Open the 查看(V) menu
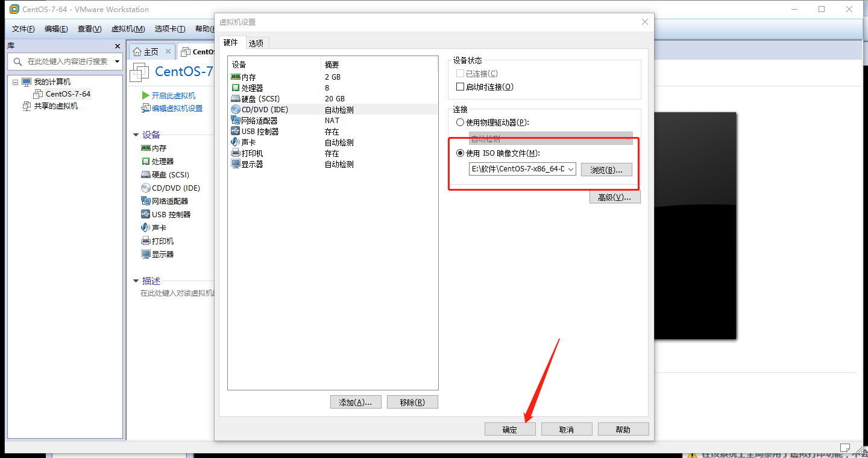The width and height of the screenshot is (868, 458). [x=90, y=29]
